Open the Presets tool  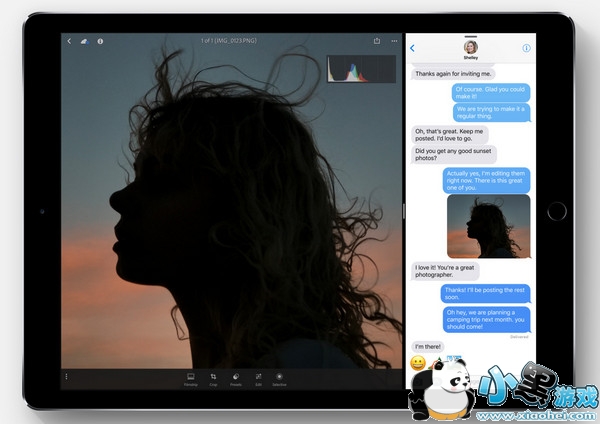click(236, 380)
